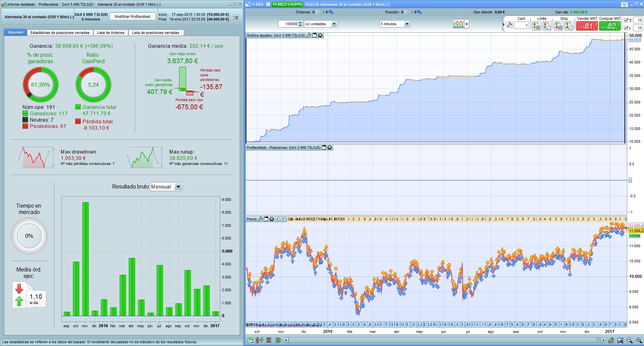Click the Modificar ProBacktest button
Screen dimensions: 644x346
point(132,16)
